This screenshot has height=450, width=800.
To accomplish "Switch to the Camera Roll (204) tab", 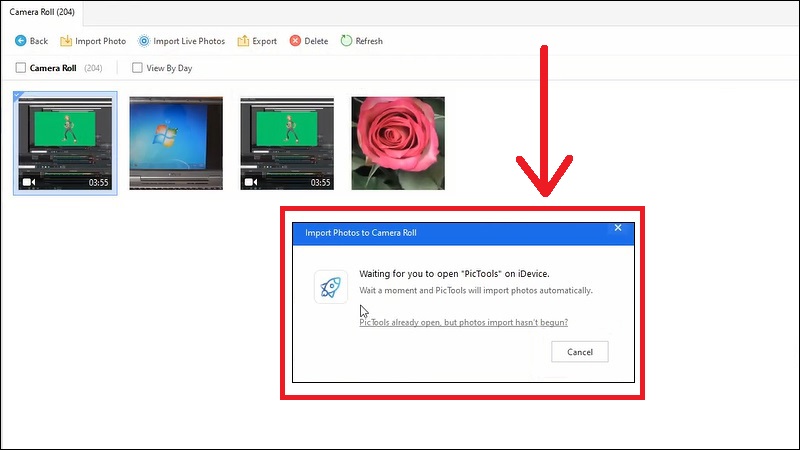I will [42, 12].
